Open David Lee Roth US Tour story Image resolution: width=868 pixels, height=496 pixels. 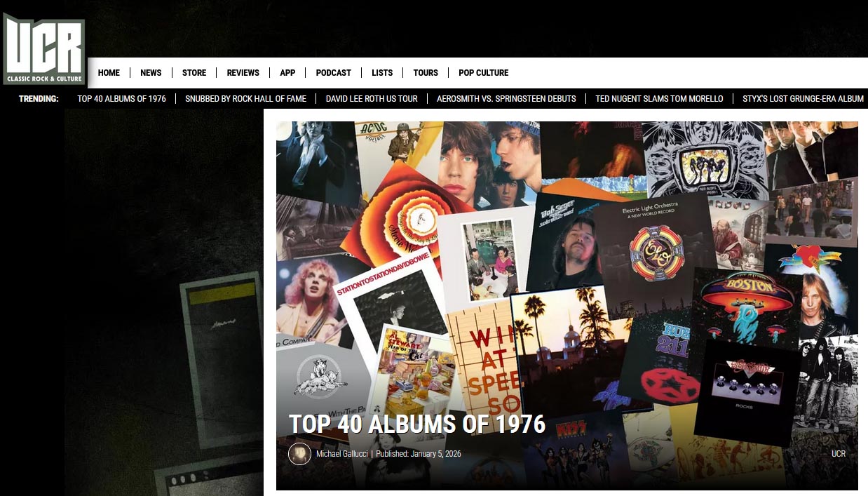(x=372, y=99)
